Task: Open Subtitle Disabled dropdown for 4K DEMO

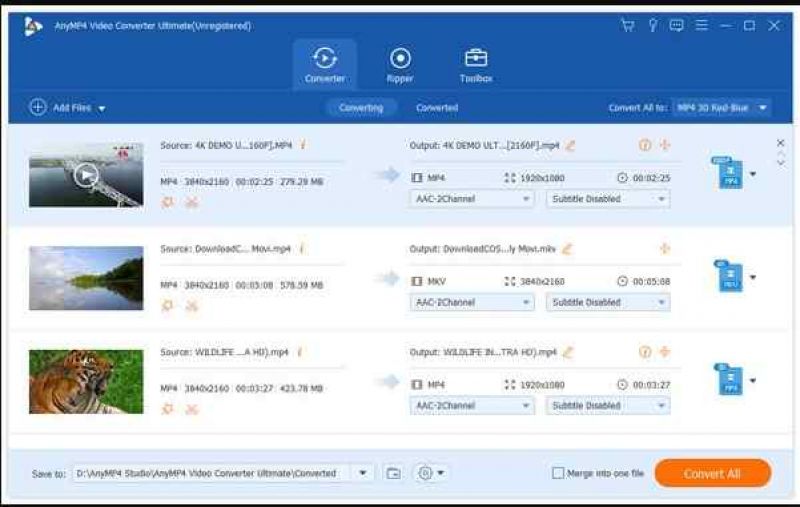Action: (x=608, y=199)
